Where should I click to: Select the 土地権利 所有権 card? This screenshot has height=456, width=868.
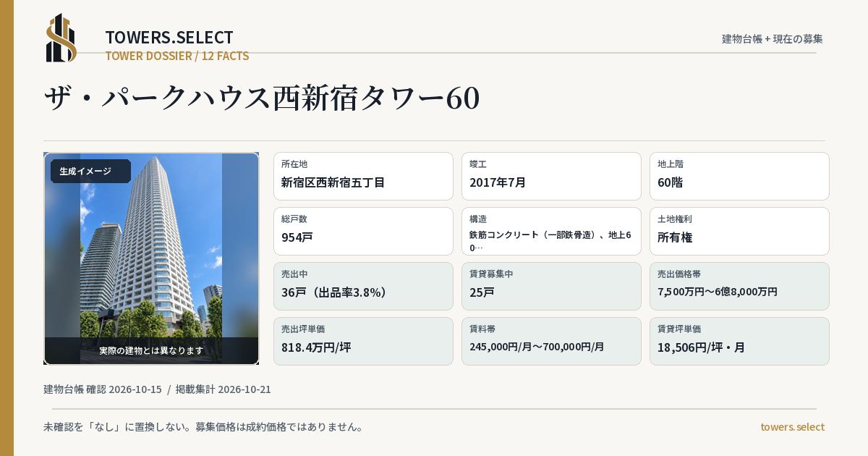point(739,231)
